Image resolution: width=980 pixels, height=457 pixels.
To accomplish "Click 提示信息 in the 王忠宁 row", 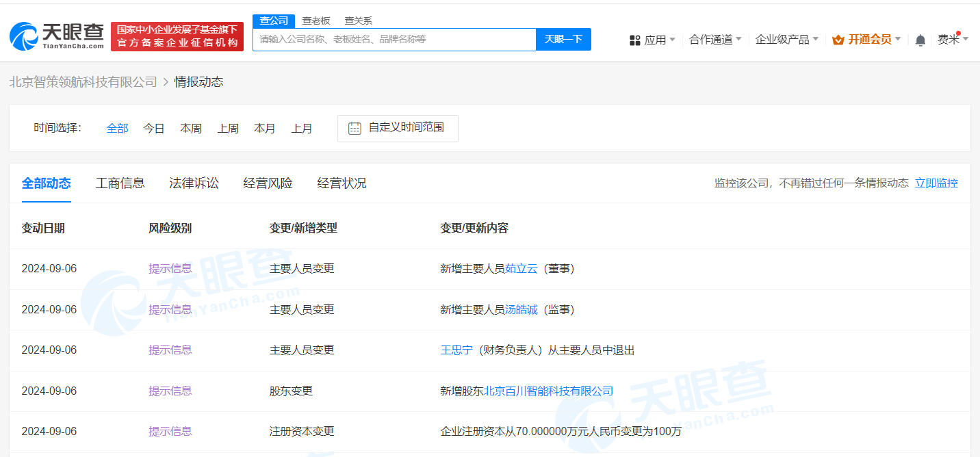I will pyautogui.click(x=170, y=350).
